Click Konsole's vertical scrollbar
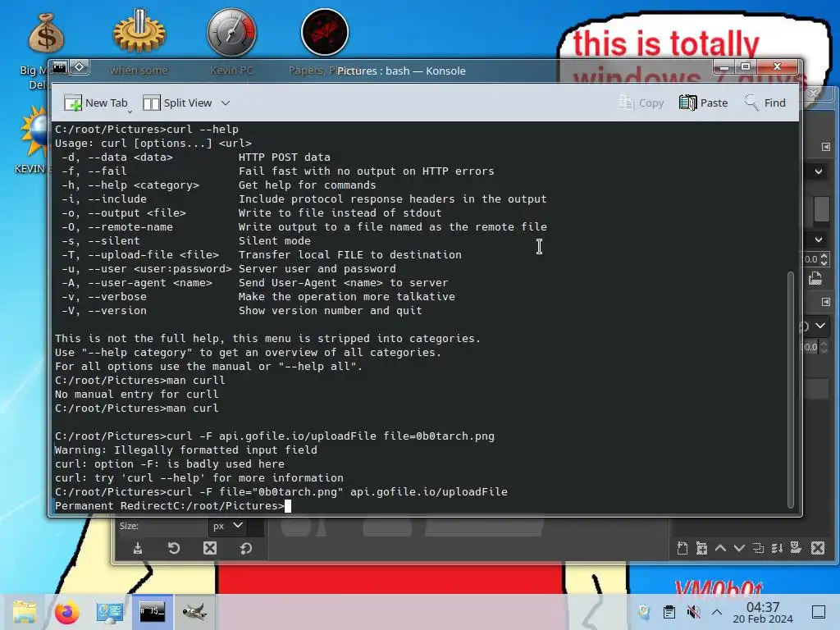 [790, 390]
